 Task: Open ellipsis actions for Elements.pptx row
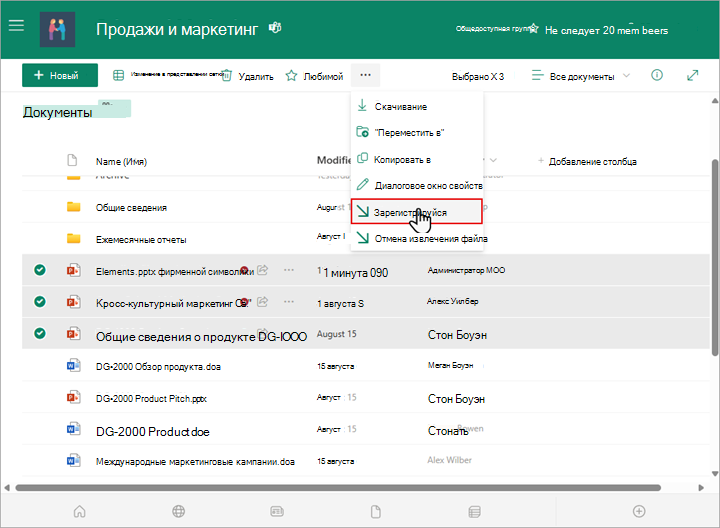[x=289, y=270]
